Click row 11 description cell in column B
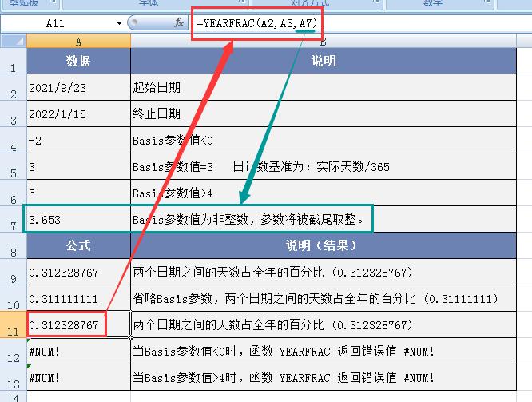This screenshot has width=532, height=402. pos(324,324)
